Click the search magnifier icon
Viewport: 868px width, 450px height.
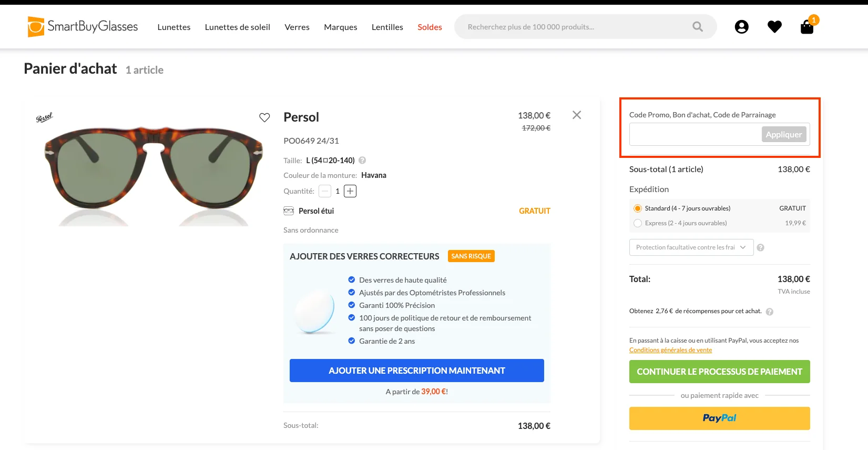(698, 27)
